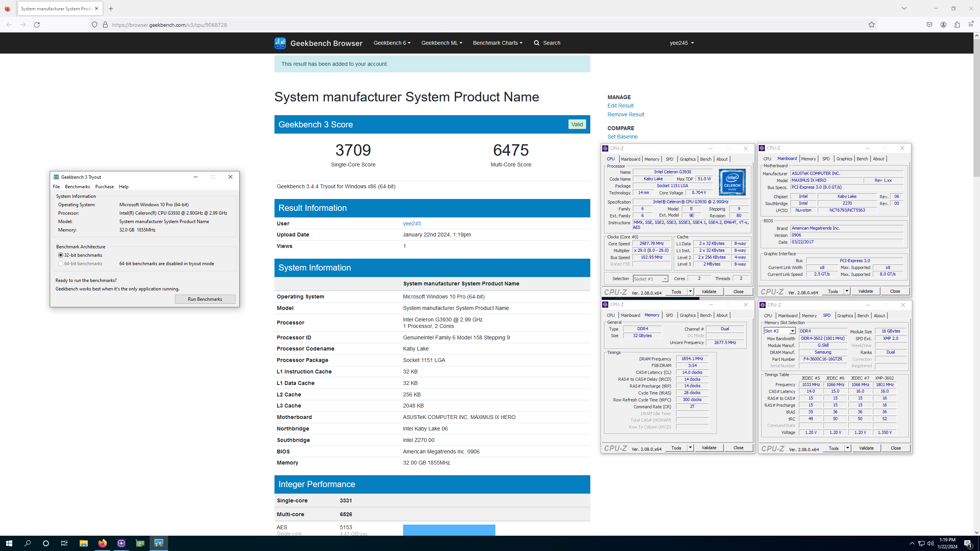Expand Geekbench 6 dropdown menu

392,43
